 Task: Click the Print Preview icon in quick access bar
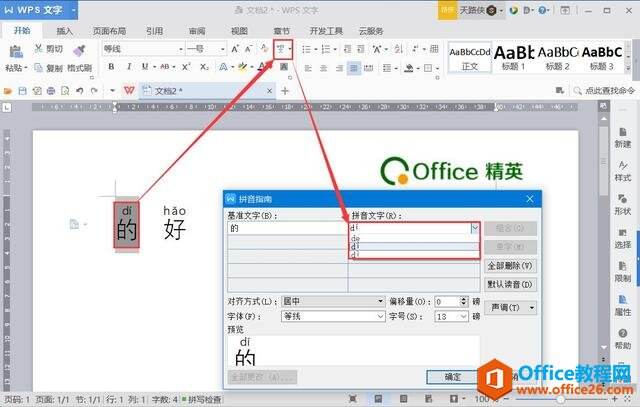[65, 91]
